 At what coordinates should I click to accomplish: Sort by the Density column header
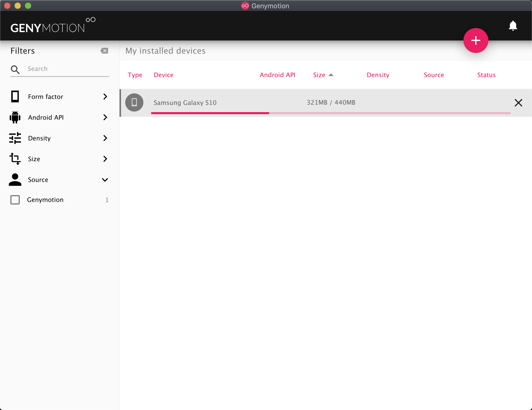pos(378,75)
